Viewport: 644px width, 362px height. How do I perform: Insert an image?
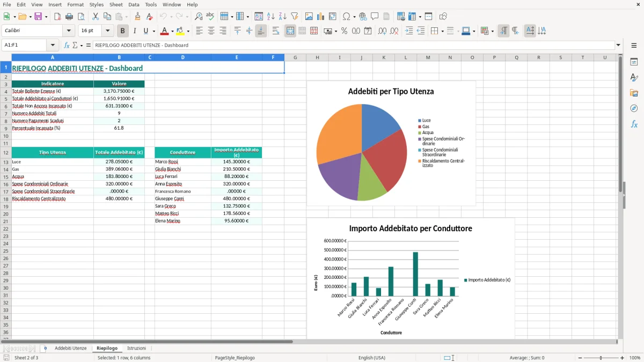(309, 17)
